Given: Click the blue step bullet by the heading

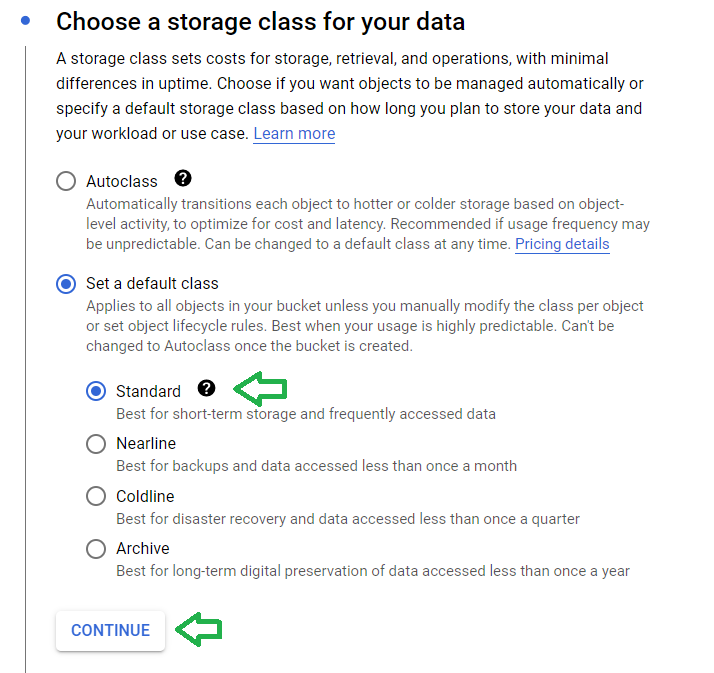Looking at the screenshot, I should [x=26, y=20].
